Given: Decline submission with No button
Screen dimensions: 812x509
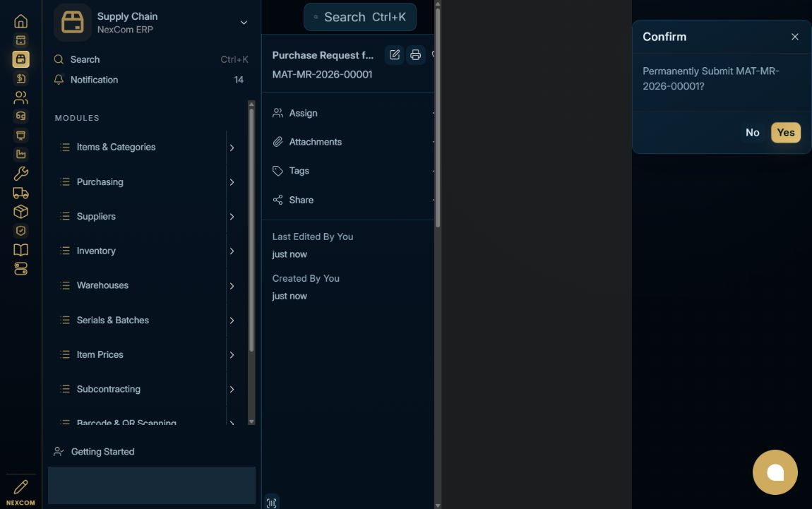Looking at the screenshot, I should click(753, 133).
